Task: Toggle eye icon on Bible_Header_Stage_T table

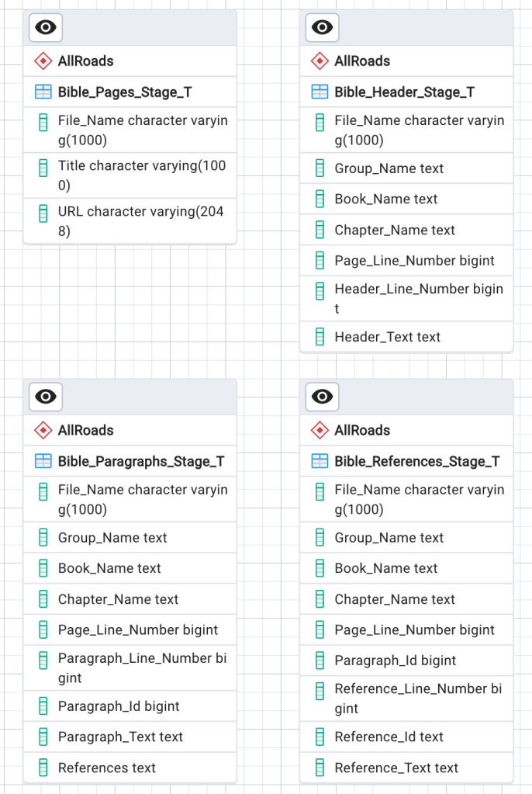Action: click(x=322, y=28)
